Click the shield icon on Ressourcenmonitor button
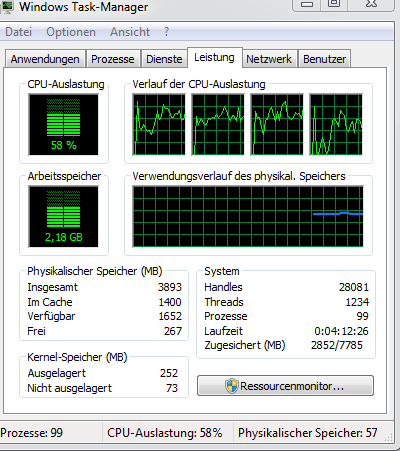 point(232,386)
